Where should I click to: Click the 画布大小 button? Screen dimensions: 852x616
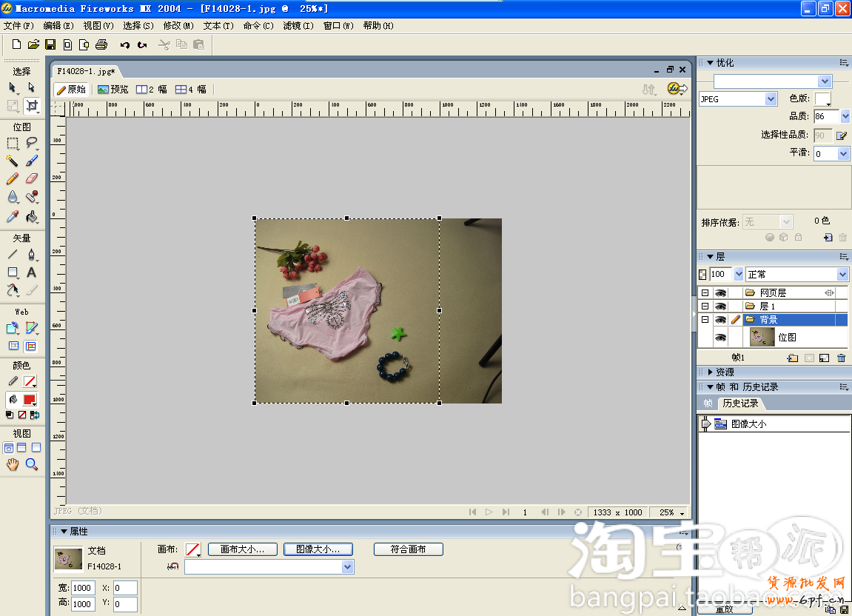[x=242, y=549]
